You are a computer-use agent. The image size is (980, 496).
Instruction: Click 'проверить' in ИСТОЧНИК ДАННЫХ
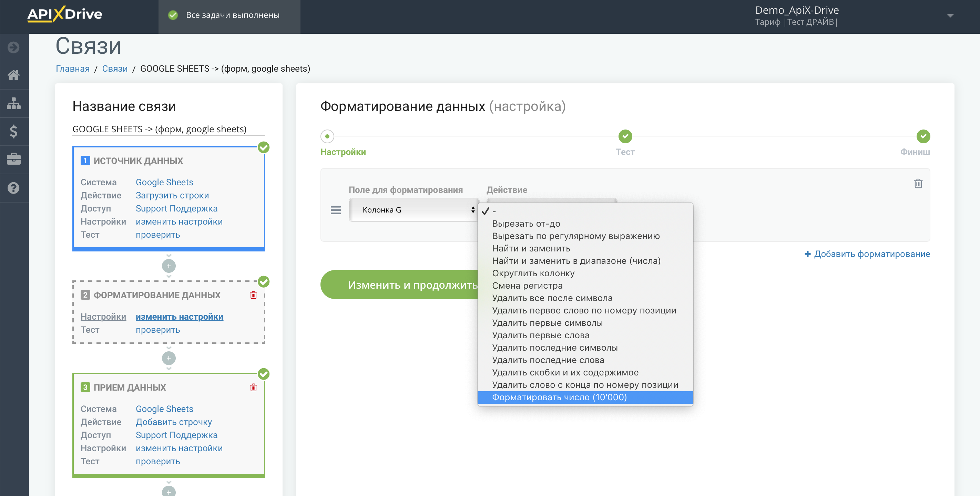[x=158, y=235]
